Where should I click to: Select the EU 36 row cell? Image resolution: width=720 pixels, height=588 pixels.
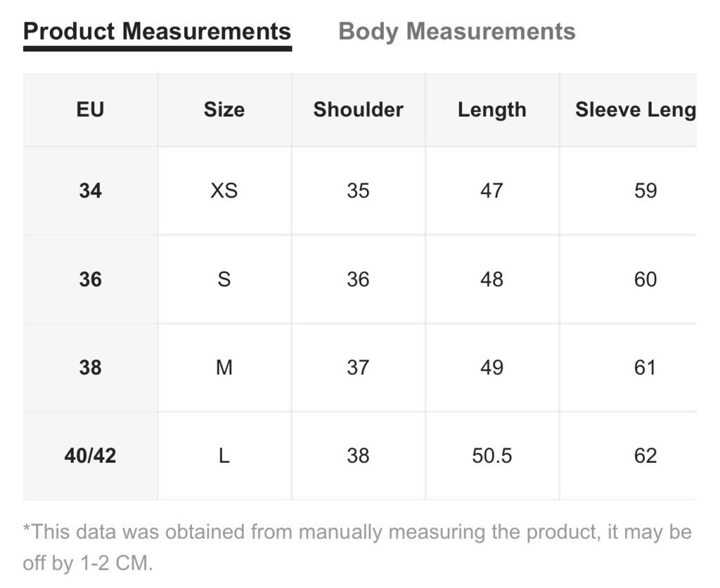(91, 279)
